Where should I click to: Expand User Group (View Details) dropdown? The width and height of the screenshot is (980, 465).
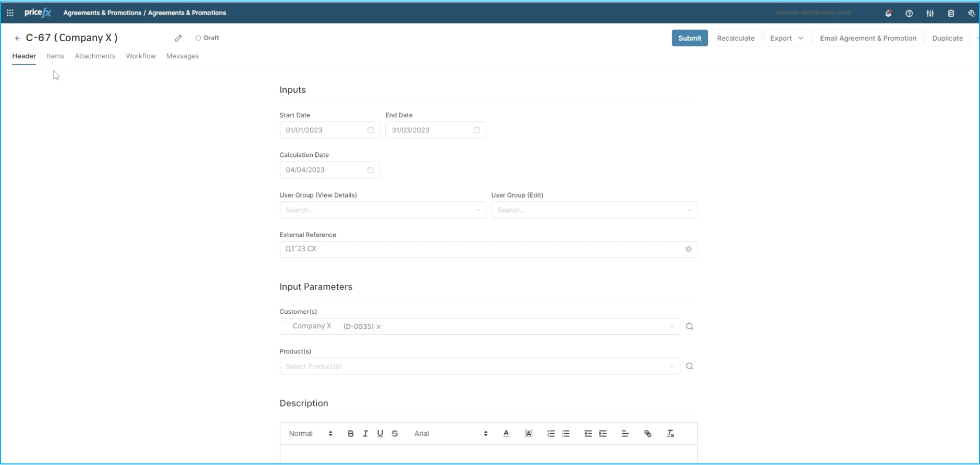click(x=477, y=210)
